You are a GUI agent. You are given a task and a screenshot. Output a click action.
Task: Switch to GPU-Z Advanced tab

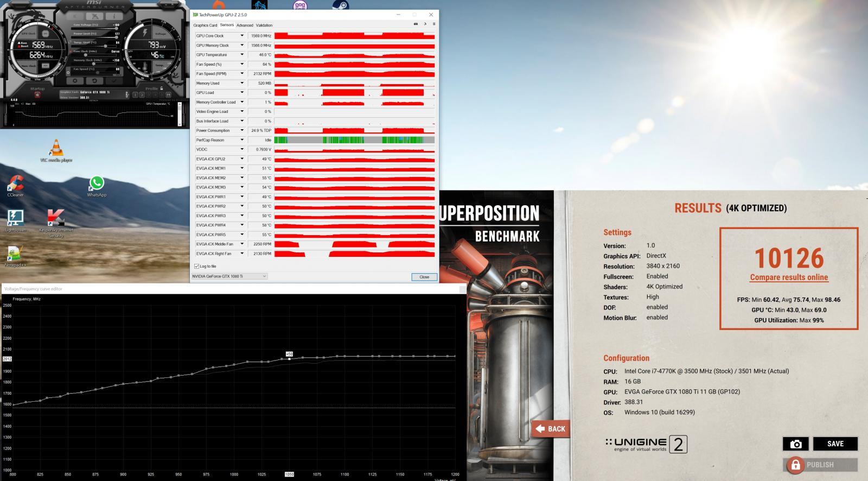245,25
